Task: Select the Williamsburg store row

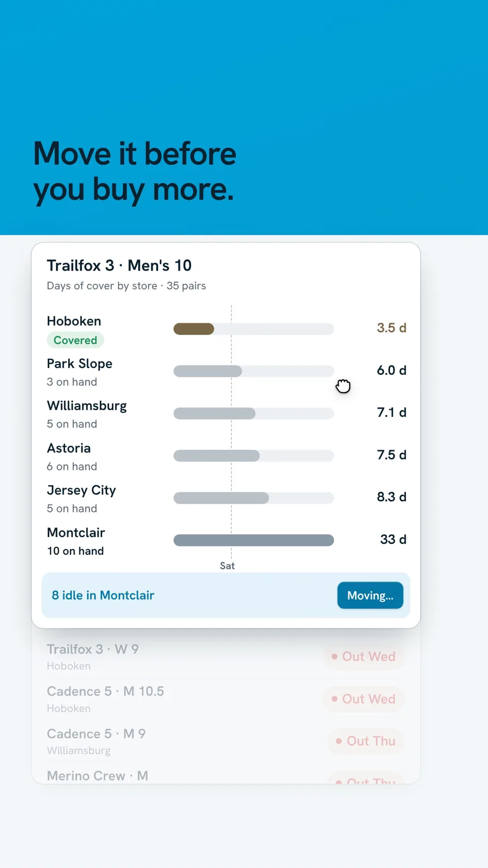Action: [226, 414]
